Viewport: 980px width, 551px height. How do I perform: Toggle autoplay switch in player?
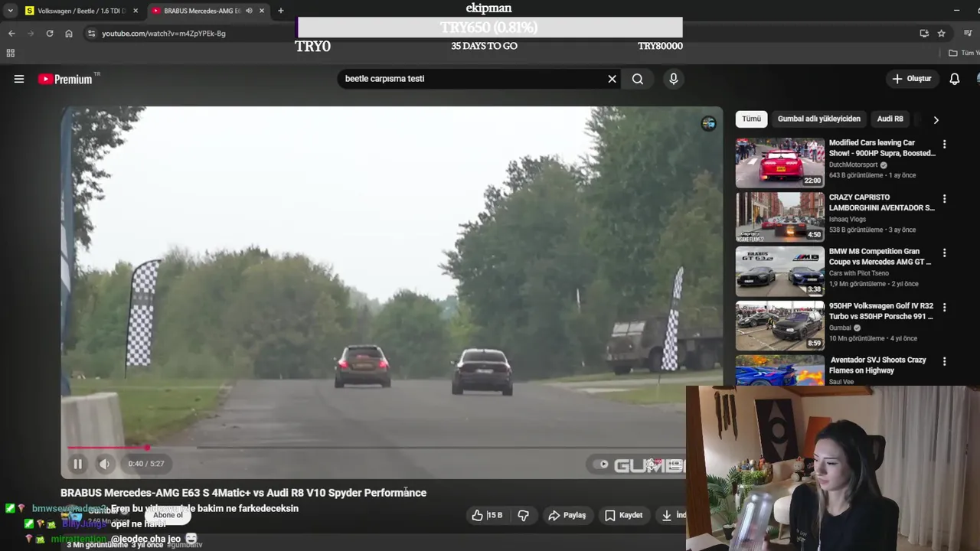tap(602, 464)
